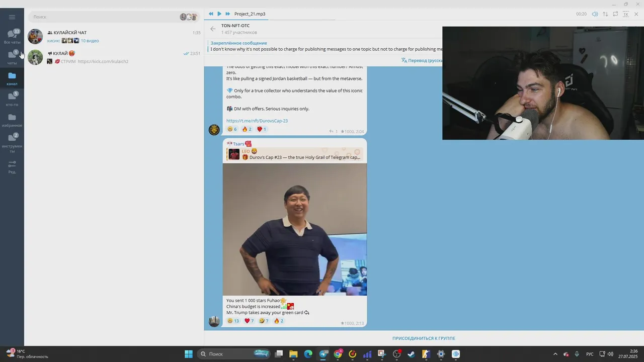Select the канал folder
The image size is (644, 362).
click(x=12, y=78)
